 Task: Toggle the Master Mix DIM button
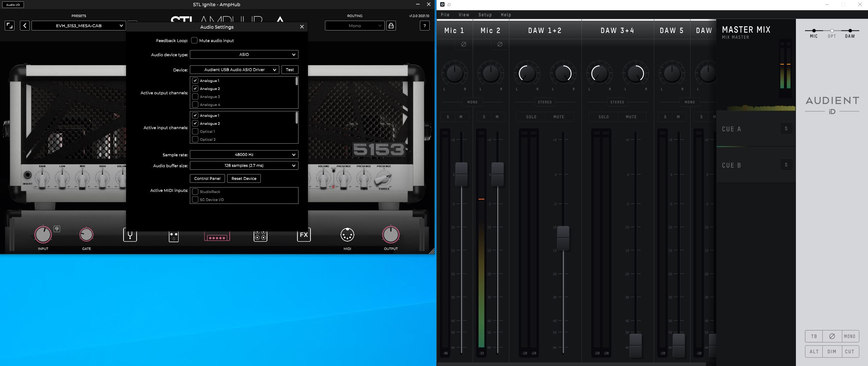(x=832, y=351)
